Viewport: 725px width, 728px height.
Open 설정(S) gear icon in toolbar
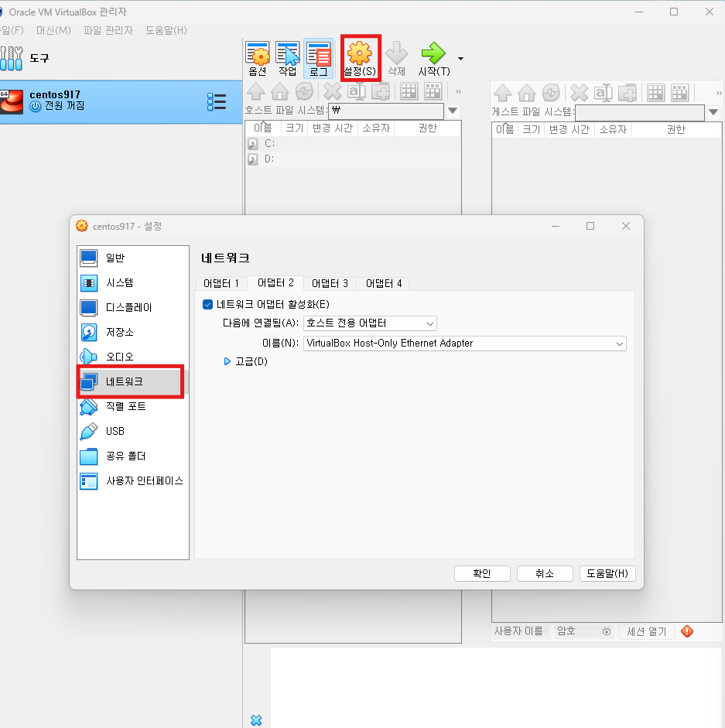click(360, 59)
